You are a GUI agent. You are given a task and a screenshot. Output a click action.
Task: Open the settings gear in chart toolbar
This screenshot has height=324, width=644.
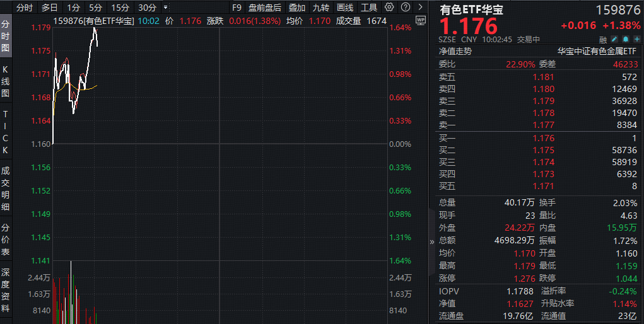pyautogui.click(x=389, y=8)
